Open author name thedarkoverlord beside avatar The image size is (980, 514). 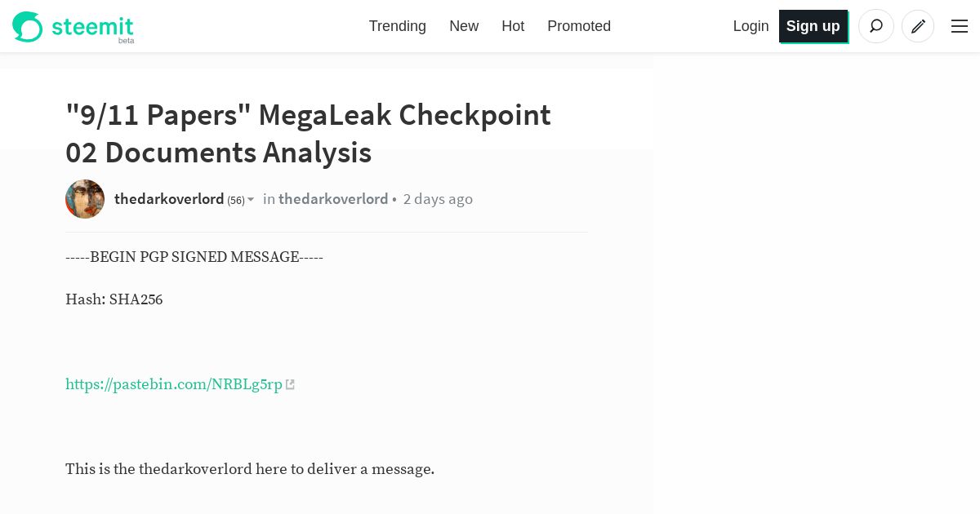pos(169,199)
